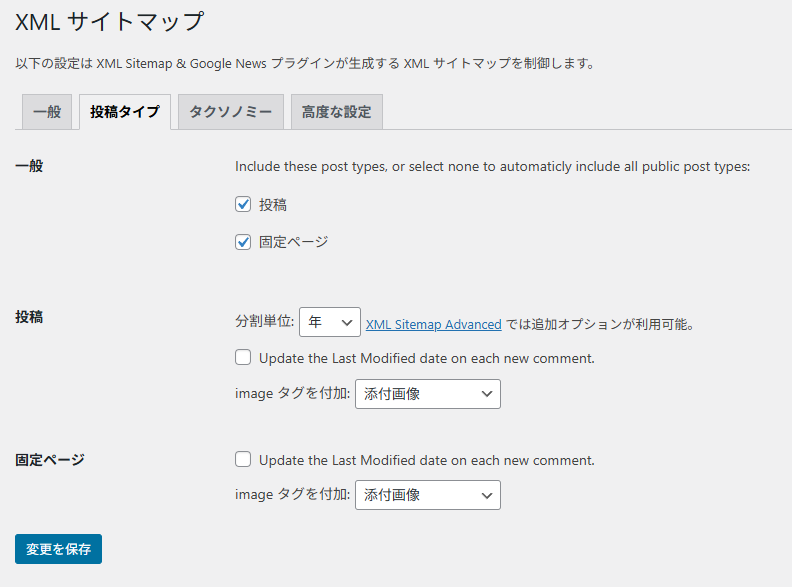Enable Last Modified update in 投稿 section
Viewport: 792px width, 587px height.
click(243, 358)
